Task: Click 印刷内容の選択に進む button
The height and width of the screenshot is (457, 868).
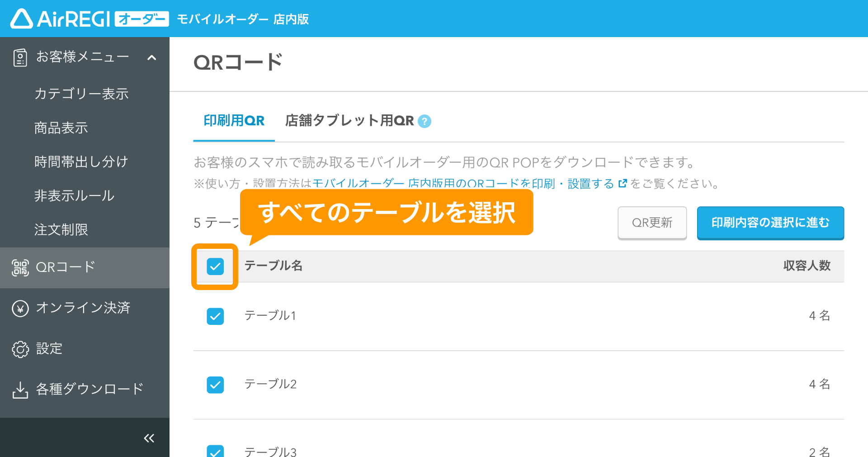Action: click(x=770, y=223)
